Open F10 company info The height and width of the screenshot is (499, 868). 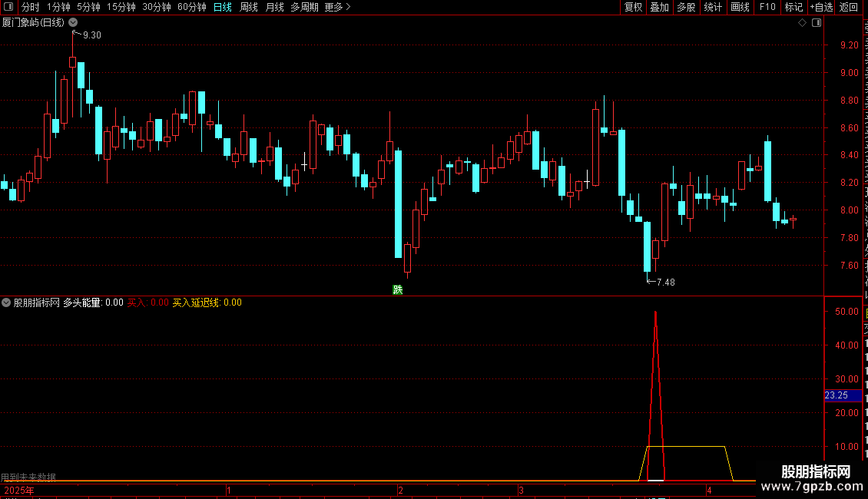pyautogui.click(x=767, y=7)
